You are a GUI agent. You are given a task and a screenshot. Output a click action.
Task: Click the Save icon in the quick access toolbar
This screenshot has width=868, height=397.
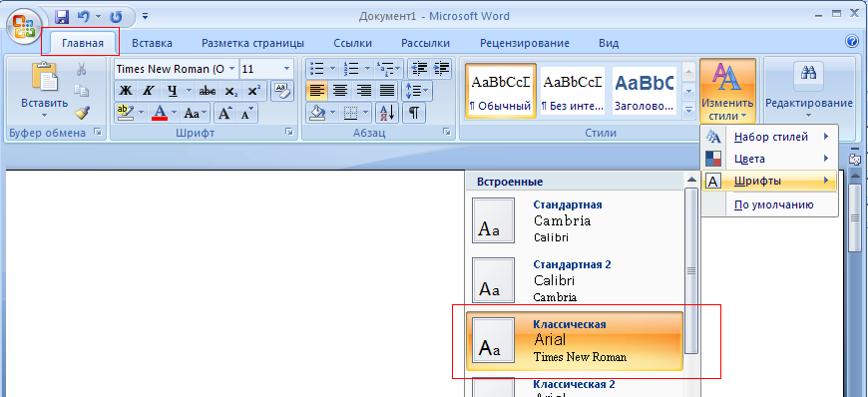[x=62, y=16]
